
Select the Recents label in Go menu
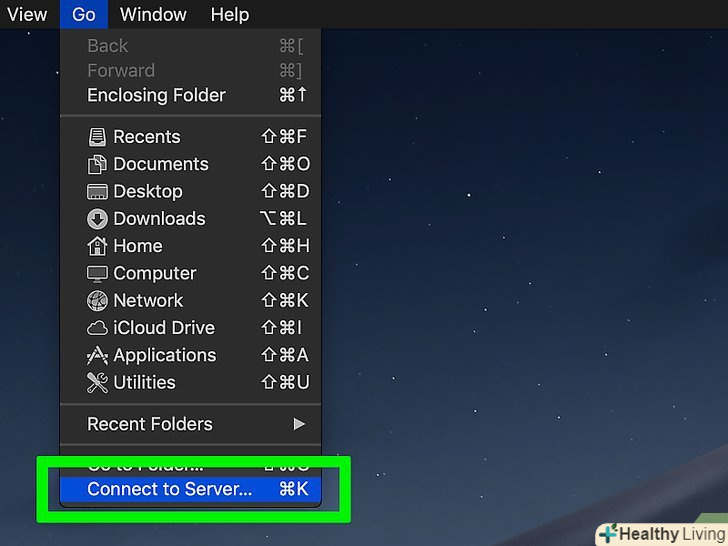[147, 137]
